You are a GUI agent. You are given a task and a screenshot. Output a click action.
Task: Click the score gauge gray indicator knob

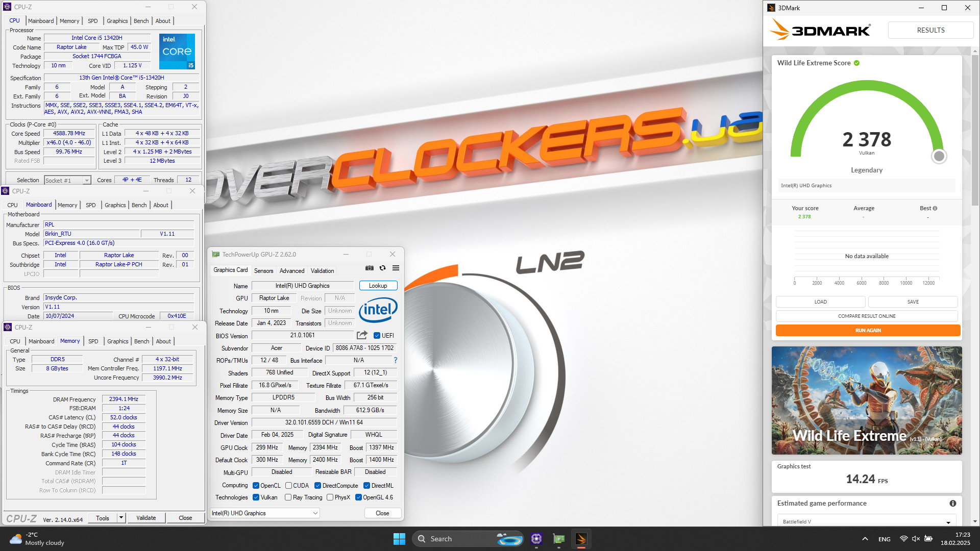tap(939, 156)
